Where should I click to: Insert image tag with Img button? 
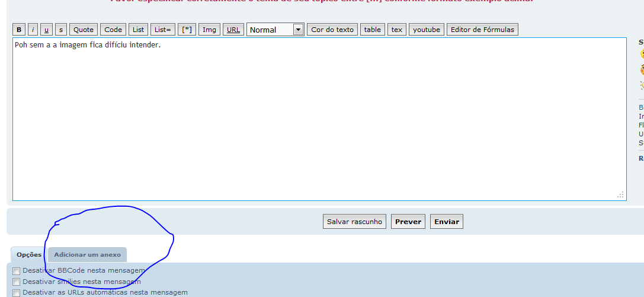[209, 30]
